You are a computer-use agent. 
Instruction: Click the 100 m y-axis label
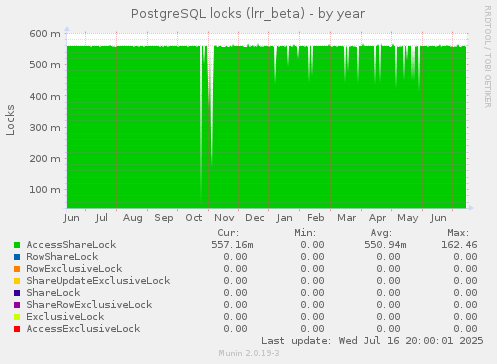coord(45,190)
